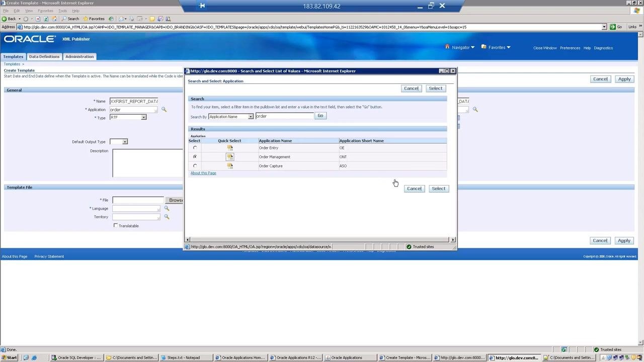Image resolution: width=644 pixels, height=362 pixels.
Task: Click popup horizontal scrollbar right arrow
Action: click(x=453, y=240)
